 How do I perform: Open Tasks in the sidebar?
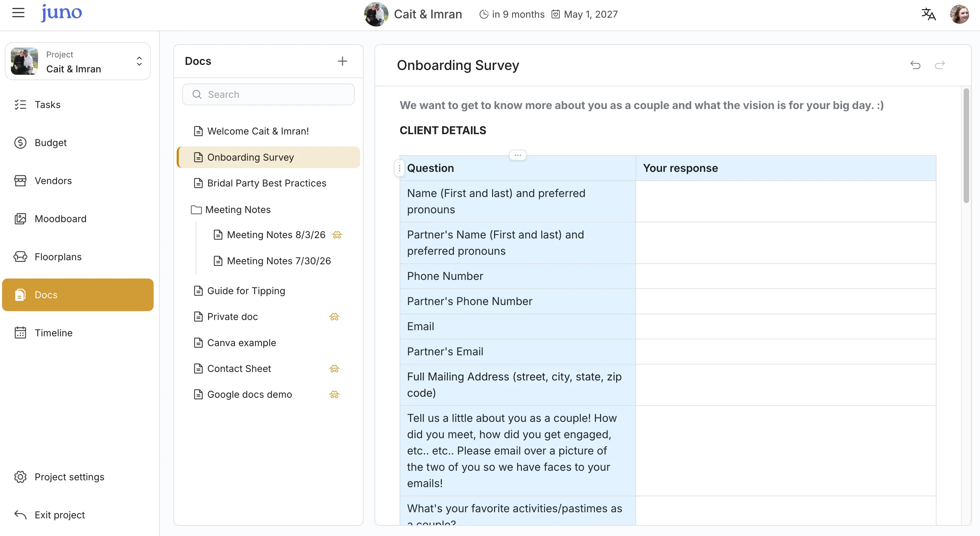point(78,105)
